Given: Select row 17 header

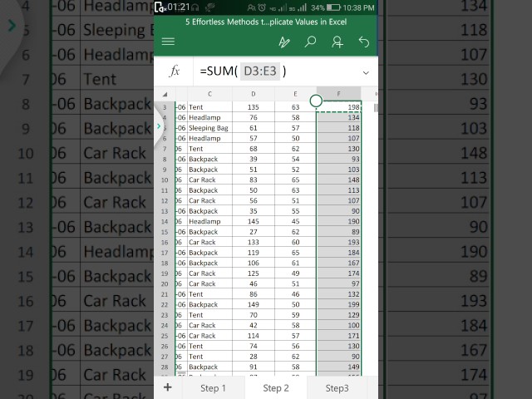Looking at the screenshot, I should point(165,253).
